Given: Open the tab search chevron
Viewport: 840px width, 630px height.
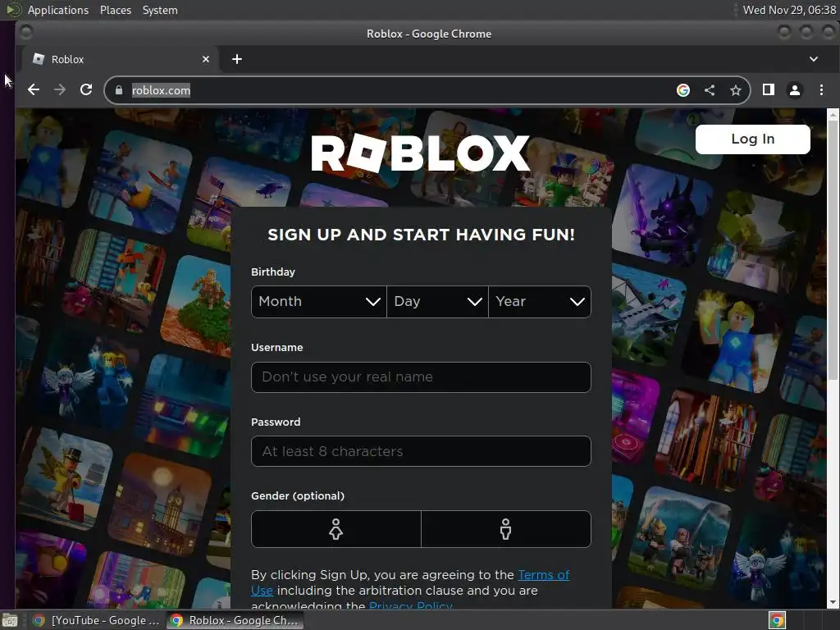Looking at the screenshot, I should pos(813,59).
